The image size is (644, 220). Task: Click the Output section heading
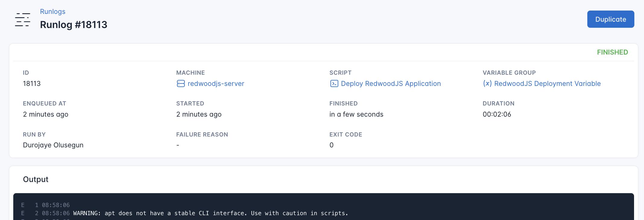point(36,179)
